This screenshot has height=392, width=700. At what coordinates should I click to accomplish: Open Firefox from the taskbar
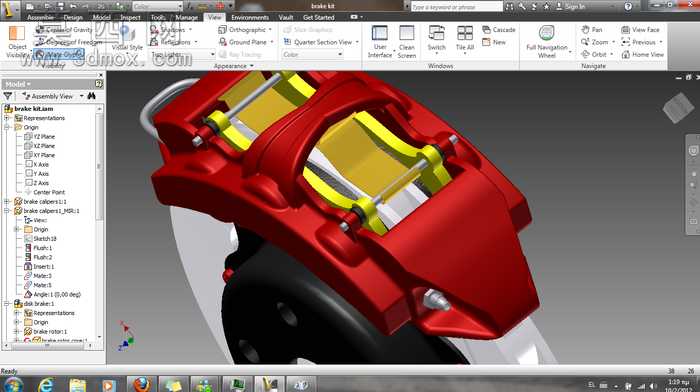[x=141, y=384]
